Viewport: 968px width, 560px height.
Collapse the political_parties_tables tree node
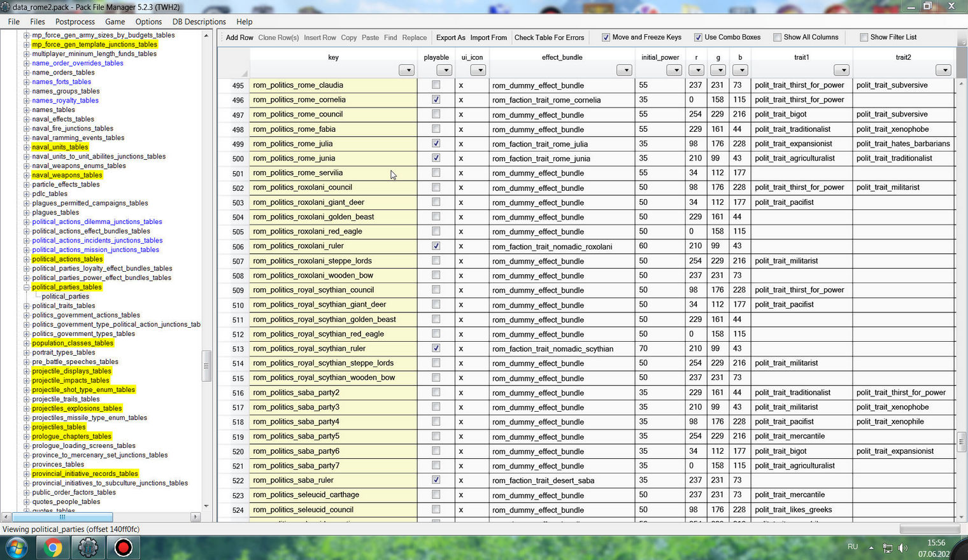(27, 287)
